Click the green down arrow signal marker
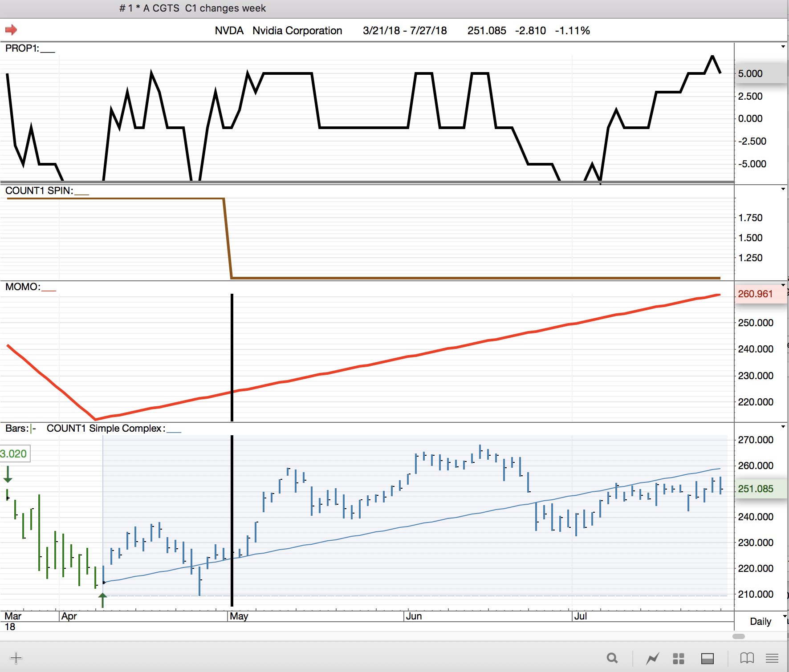This screenshot has height=672, width=789. tap(8, 474)
